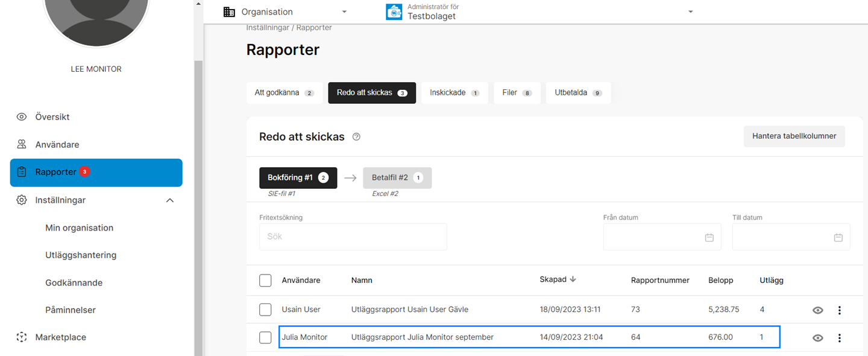This screenshot has width=868, height=356.
Task: Open the Organisation dropdown arrow
Action: click(344, 11)
